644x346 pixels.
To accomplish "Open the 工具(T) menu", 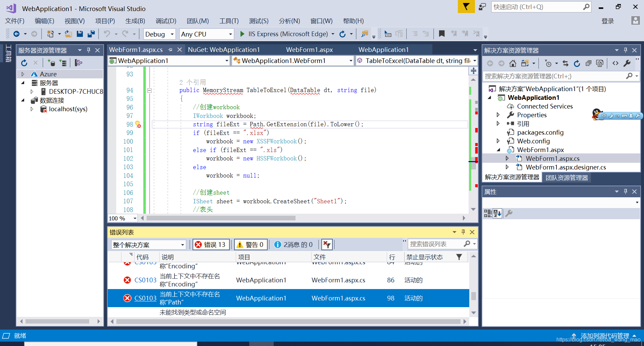I will tap(229, 21).
